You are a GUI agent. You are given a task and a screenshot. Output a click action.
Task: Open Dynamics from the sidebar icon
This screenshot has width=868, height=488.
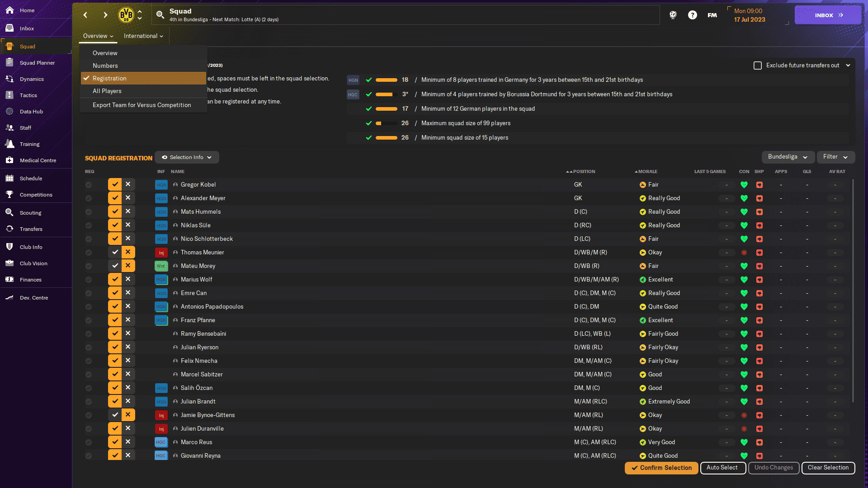pyautogui.click(x=9, y=79)
